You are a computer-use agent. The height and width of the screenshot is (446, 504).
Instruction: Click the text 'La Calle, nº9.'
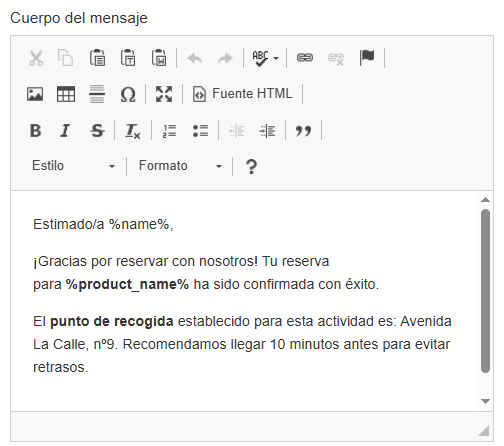(x=76, y=344)
